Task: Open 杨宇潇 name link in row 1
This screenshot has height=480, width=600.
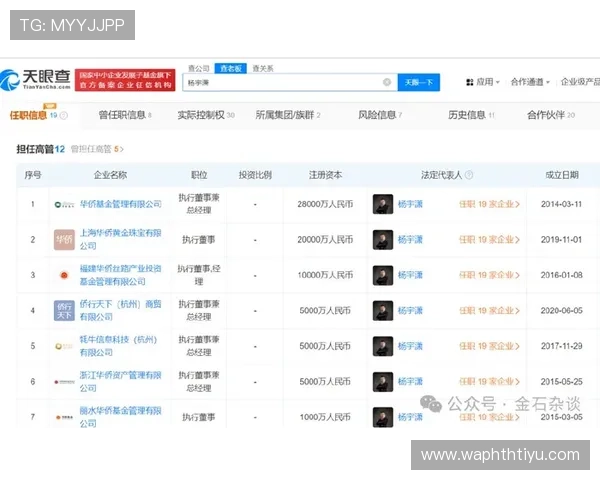Action: (410, 204)
